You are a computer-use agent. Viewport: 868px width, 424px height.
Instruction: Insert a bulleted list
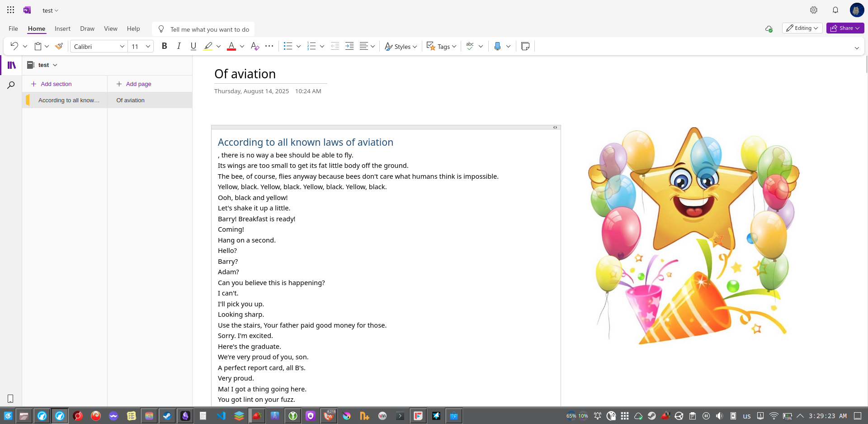tap(288, 46)
